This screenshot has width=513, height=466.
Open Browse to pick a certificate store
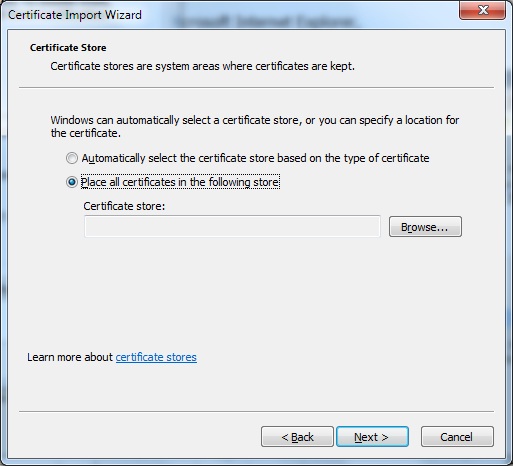[x=425, y=227]
